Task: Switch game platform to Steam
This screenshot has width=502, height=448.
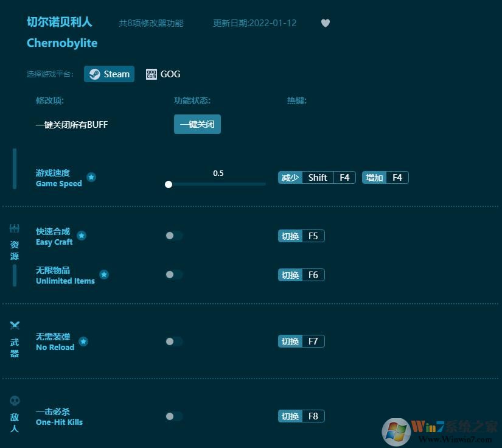Action: click(108, 74)
